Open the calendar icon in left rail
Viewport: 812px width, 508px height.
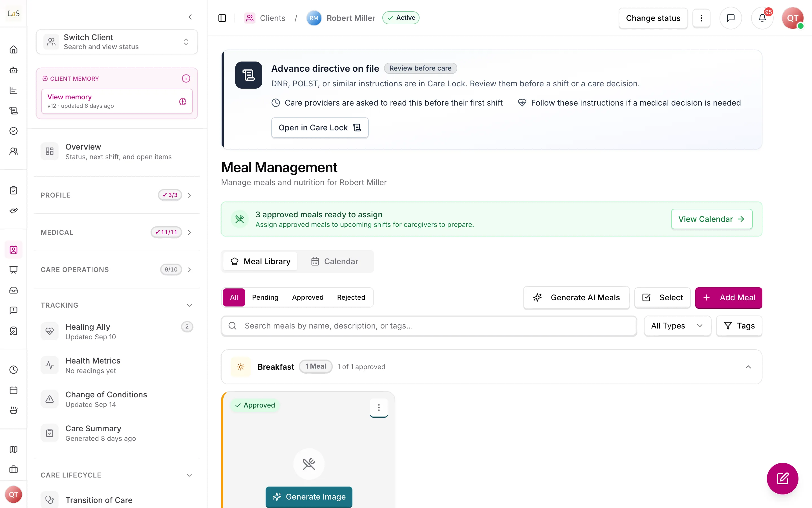tap(14, 390)
